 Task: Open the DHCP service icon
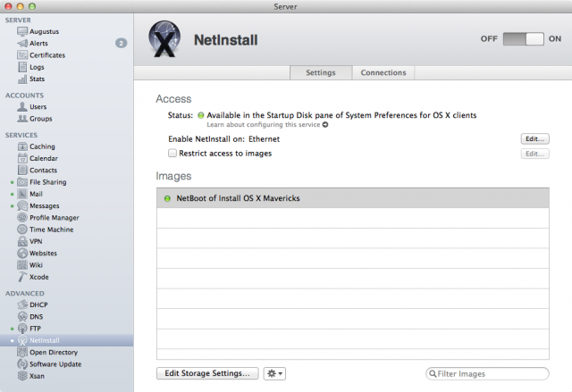coord(22,304)
